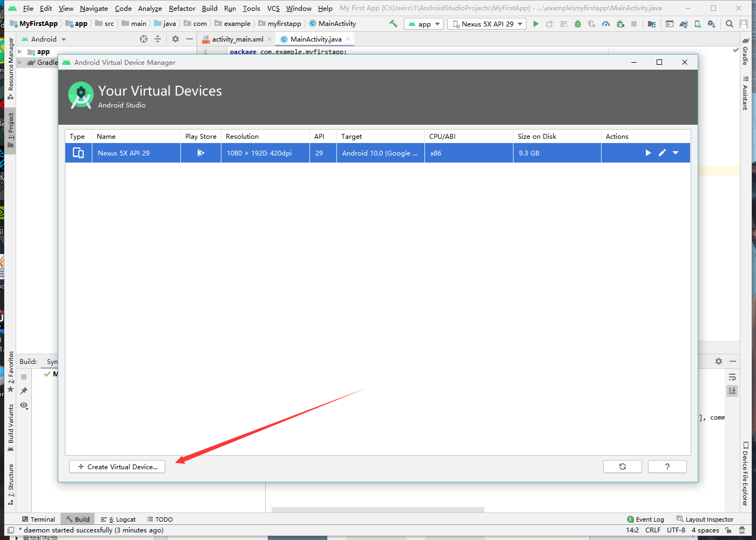
Task: Open the Refactor menu
Action: [182, 8]
